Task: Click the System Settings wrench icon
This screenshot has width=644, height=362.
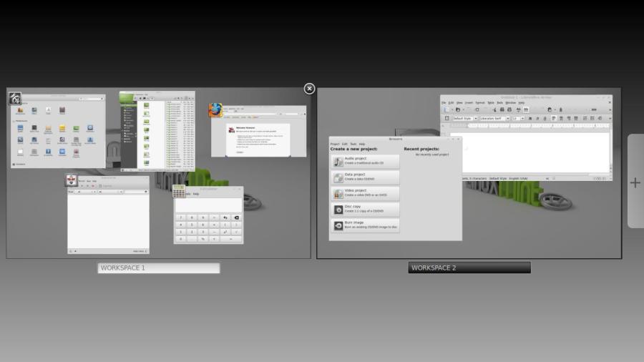Action: pyautogui.click(x=14, y=99)
